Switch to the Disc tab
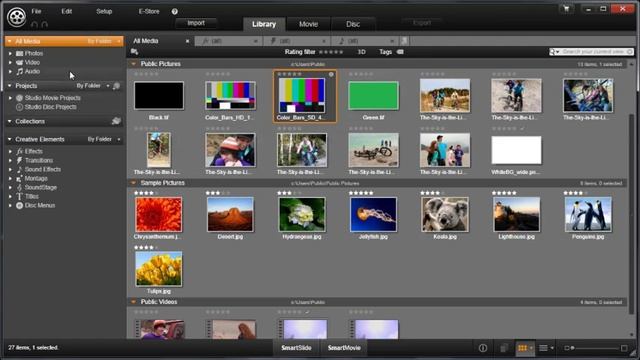 pyautogui.click(x=353, y=24)
